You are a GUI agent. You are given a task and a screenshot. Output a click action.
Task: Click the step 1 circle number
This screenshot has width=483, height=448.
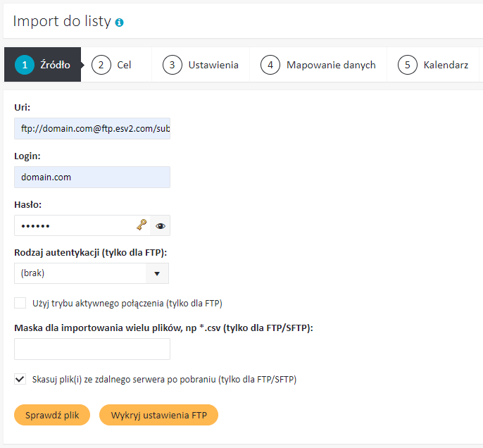pyautogui.click(x=25, y=65)
